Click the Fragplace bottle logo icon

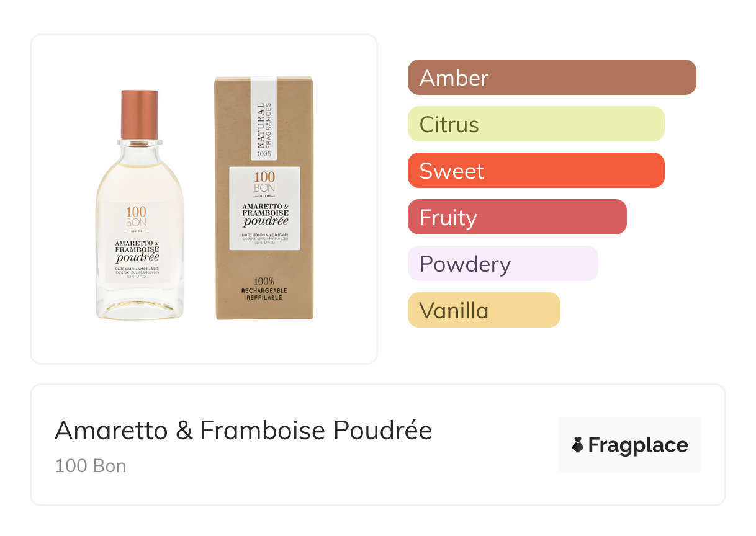point(578,445)
